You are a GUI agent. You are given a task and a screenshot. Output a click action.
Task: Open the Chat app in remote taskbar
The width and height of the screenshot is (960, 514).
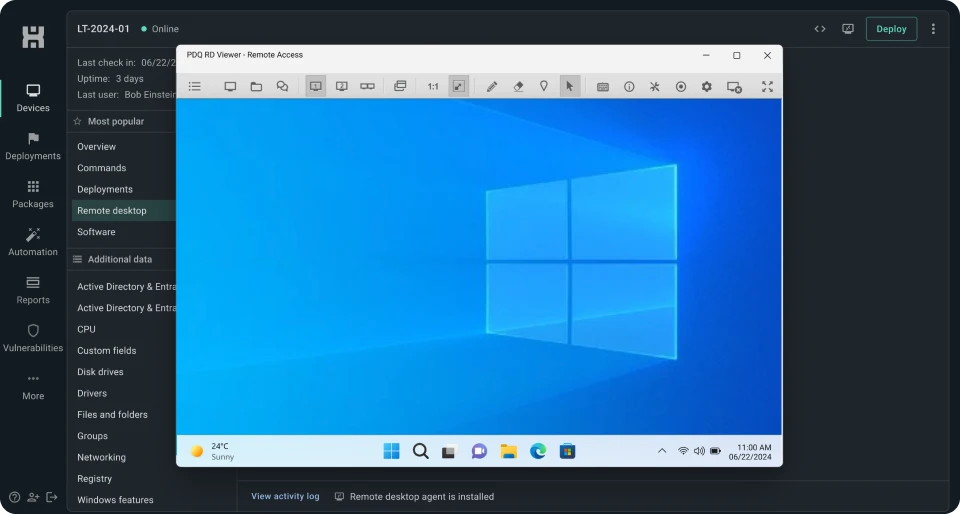(479, 452)
